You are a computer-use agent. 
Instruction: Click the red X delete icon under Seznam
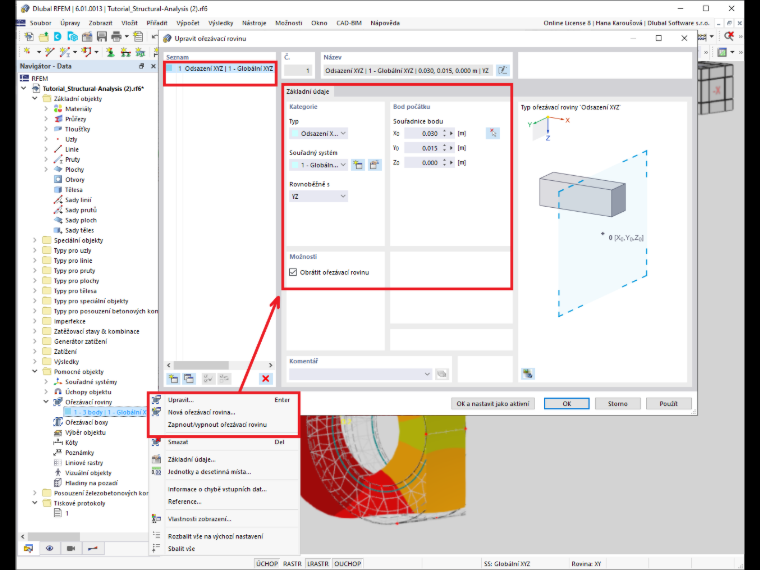pos(266,379)
